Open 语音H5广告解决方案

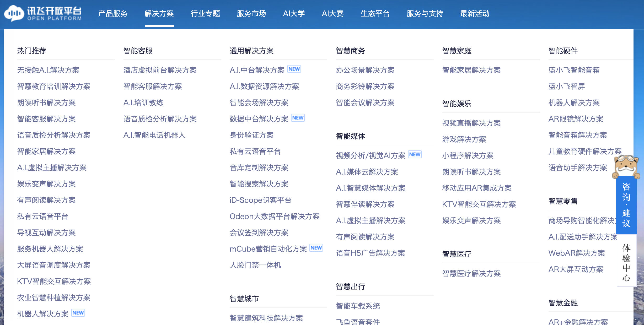[371, 253]
